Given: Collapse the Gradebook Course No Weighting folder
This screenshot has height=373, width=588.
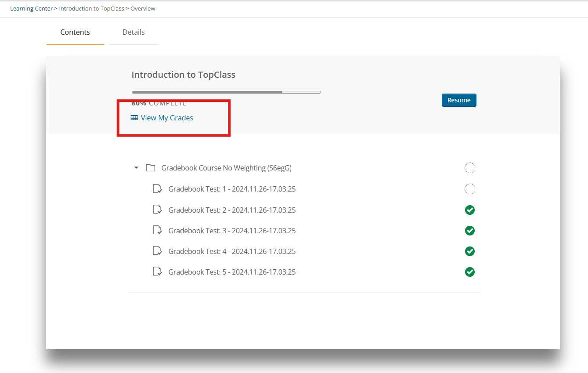Looking at the screenshot, I should click(136, 168).
